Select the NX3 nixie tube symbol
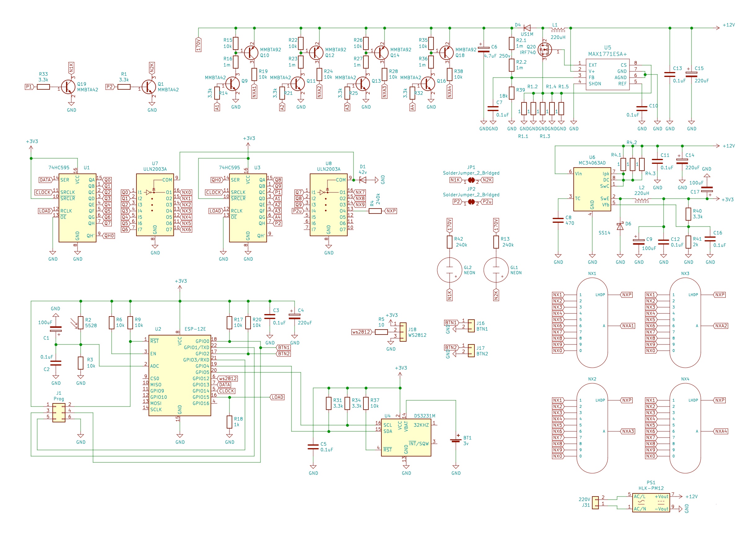The width and height of the screenshot is (756, 544). 685,322
